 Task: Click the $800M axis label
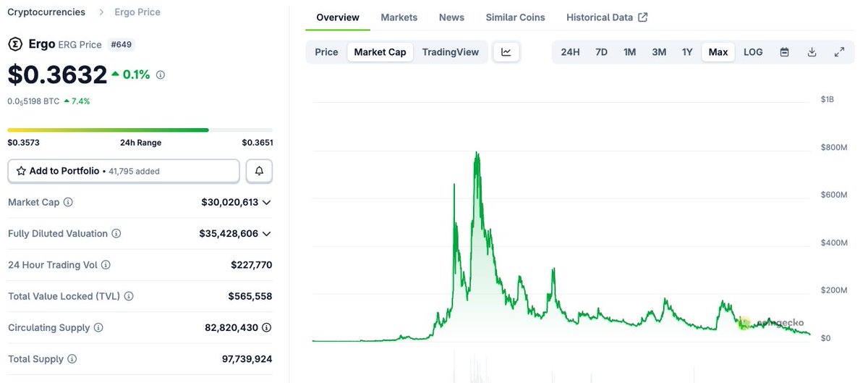(834, 148)
